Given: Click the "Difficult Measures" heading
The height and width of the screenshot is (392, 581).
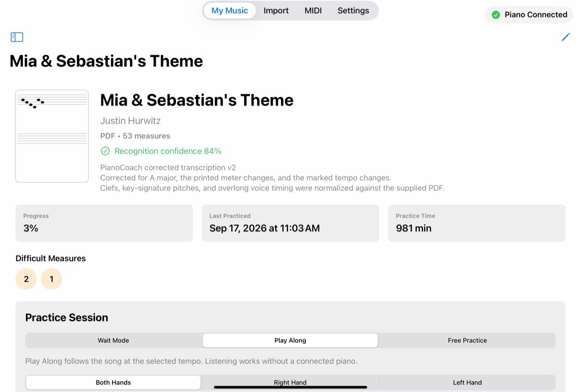Looking at the screenshot, I should pyautogui.click(x=50, y=258).
